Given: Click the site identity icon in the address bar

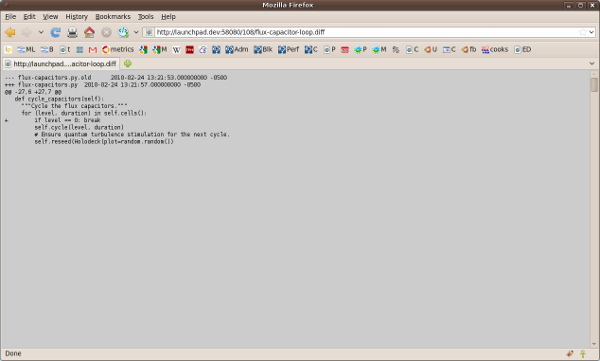Looking at the screenshot, I should coord(149,33).
